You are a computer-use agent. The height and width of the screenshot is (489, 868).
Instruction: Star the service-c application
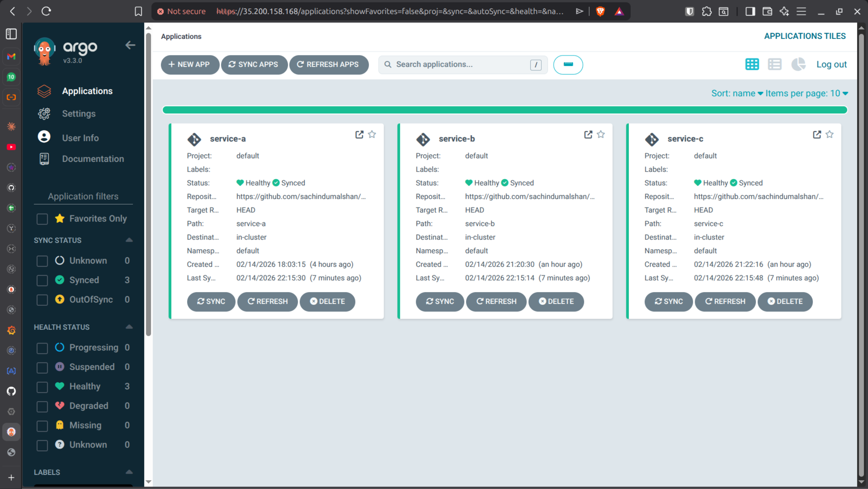point(829,135)
